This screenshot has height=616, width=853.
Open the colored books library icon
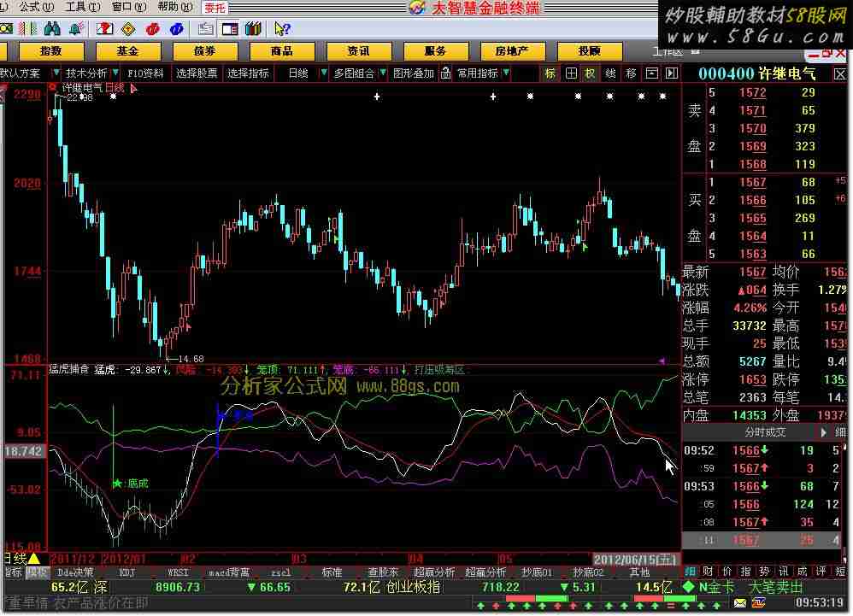[254, 28]
